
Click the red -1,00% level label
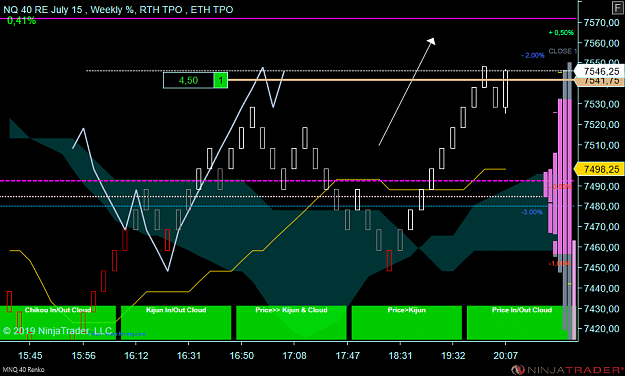(x=560, y=264)
